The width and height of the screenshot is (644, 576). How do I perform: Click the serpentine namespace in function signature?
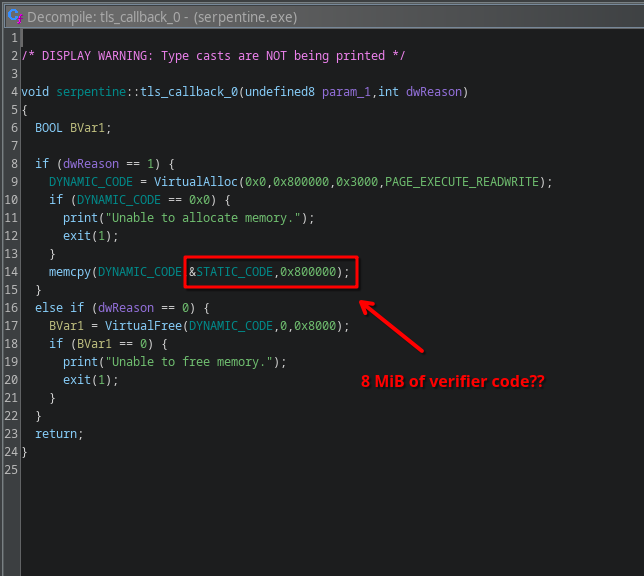pyautogui.click(x=91, y=92)
